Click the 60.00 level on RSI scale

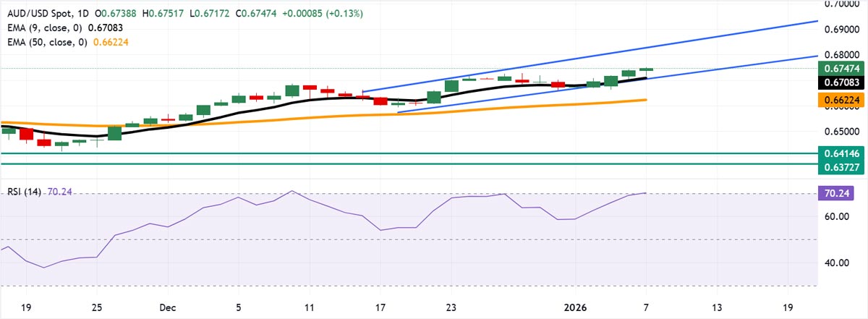tap(841, 217)
